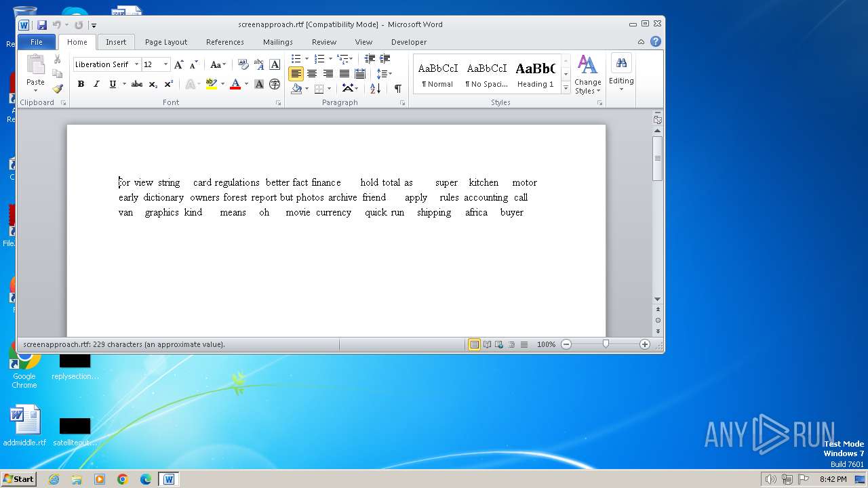Expand the Styles gallery More arrow
Screen dimensions: 868x488
click(566, 89)
